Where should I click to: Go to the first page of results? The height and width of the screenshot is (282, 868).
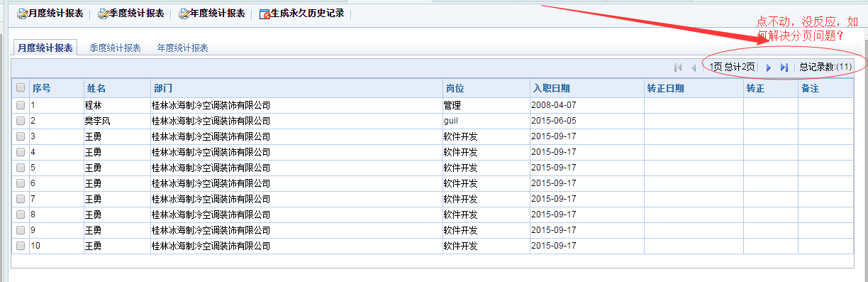(x=678, y=67)
